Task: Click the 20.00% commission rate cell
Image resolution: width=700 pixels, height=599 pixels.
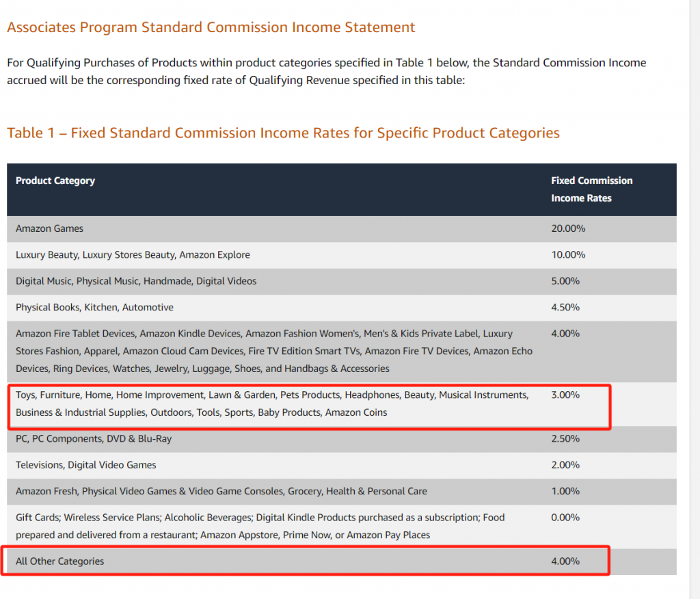Action: [568, 228]
